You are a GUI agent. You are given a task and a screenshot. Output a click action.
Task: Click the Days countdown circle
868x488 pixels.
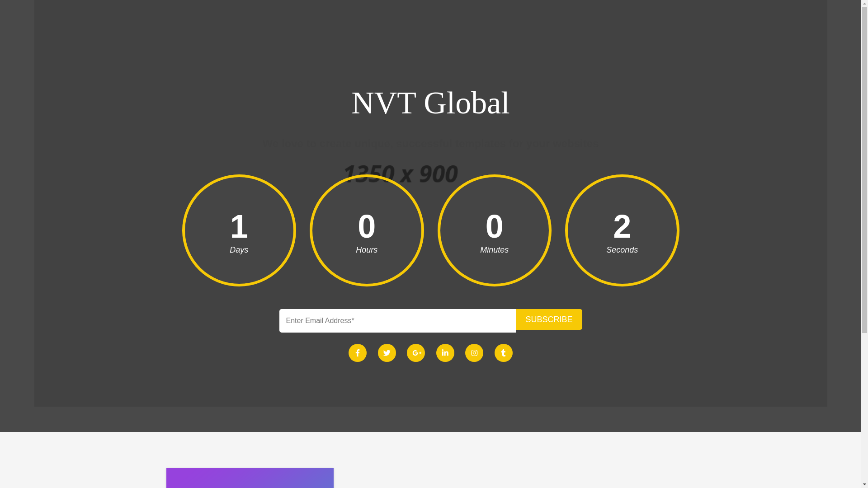click(239, 230)
